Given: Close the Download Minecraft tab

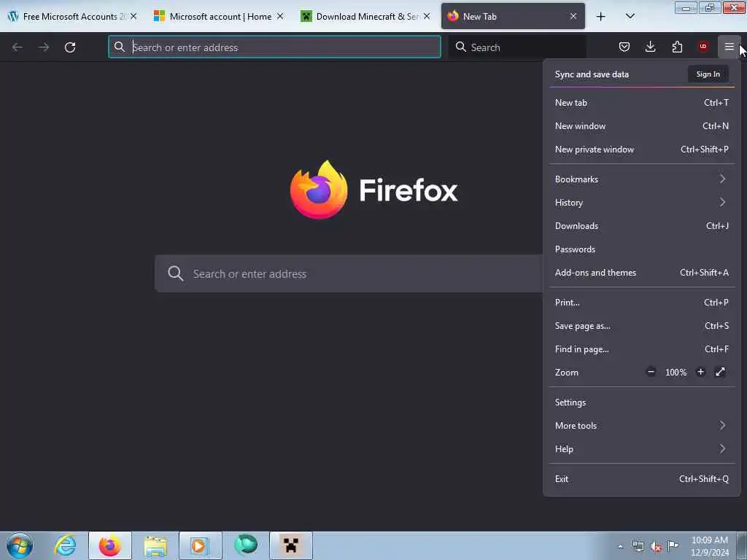Looking at the screenshot, I should [x=427, y=16].
